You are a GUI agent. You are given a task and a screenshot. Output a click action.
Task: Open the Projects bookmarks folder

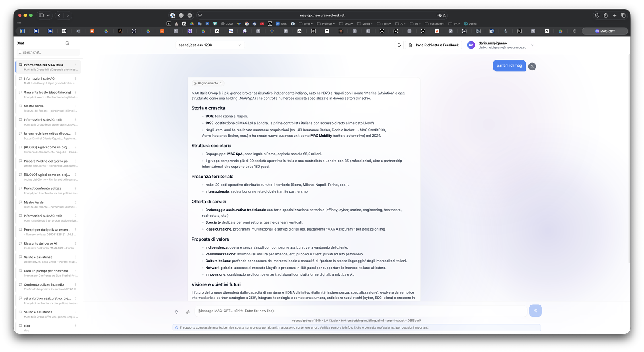point(326,24)
